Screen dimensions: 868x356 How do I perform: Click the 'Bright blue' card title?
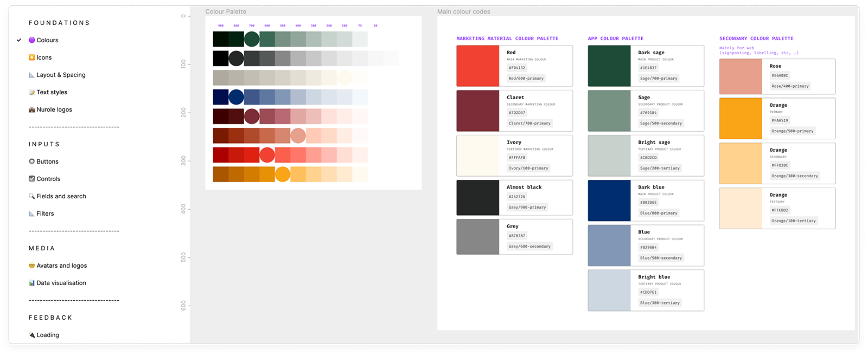click(654, 277)
